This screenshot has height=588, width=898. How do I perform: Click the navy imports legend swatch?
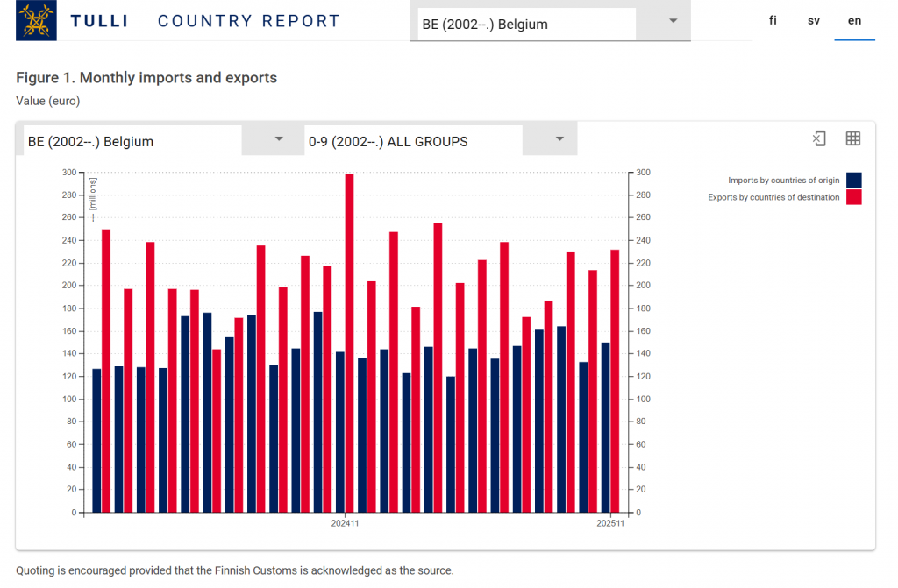pyautogui.click(x=853, y=181)
